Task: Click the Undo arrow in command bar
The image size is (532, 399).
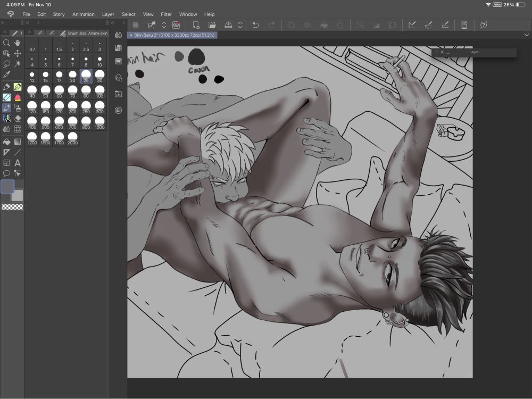Action: (x=255, y=25)
